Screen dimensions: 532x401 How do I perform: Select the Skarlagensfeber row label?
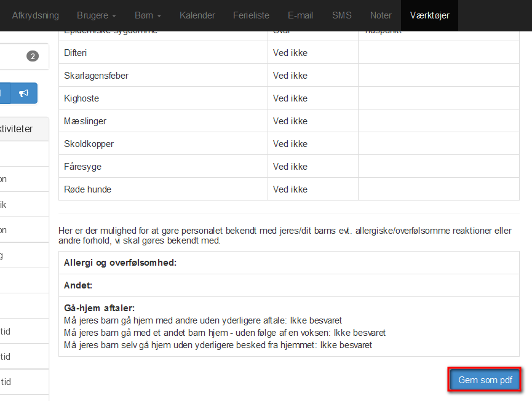click(x=97, y=76)
